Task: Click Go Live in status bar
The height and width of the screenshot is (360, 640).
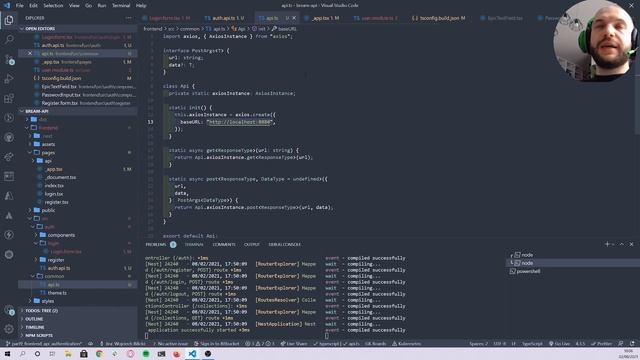Action: click(x=560, y=344)
